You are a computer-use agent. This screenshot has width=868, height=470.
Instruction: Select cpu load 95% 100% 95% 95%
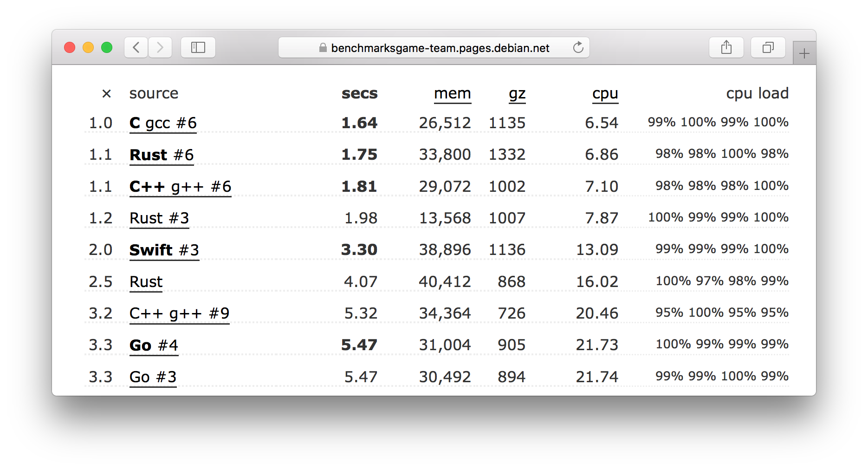pyautogui.click(x=722, y=313)
